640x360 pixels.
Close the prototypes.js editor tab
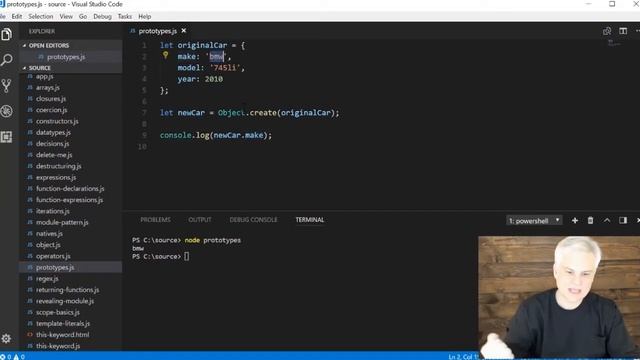184,31
